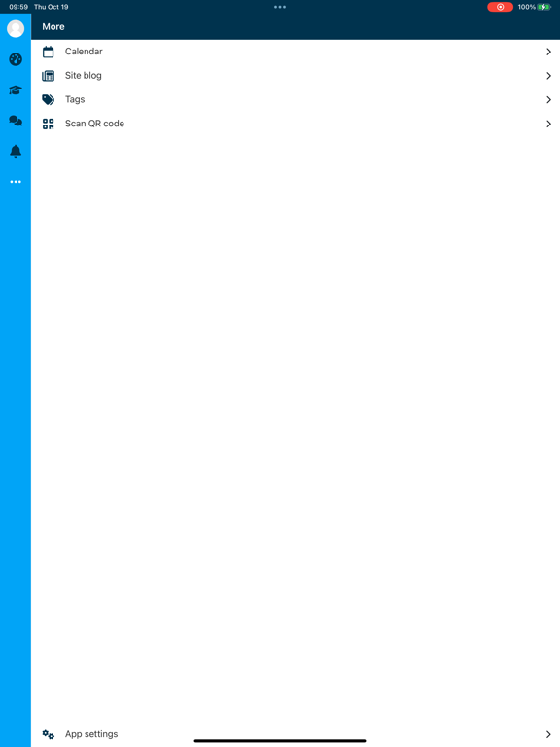Expand the Calendar row chevron
The width and height of the screenshot is (560, 747).
coord(548,52)
